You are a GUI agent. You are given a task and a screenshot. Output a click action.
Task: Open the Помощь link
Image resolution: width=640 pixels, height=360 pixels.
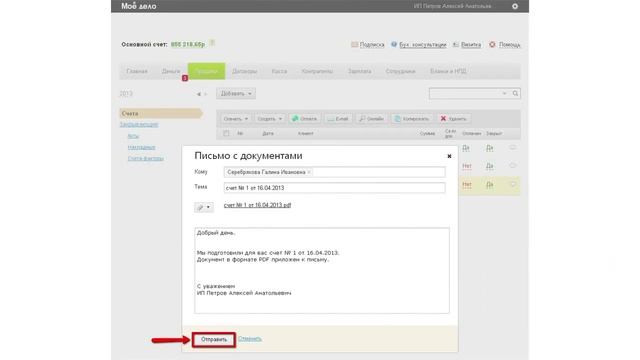pos(509,45)
